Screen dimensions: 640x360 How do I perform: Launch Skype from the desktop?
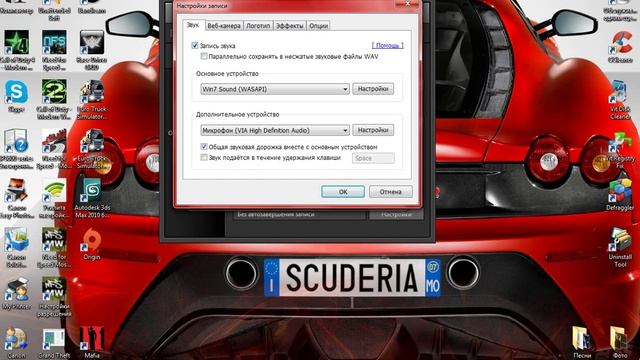pos(16,92)
